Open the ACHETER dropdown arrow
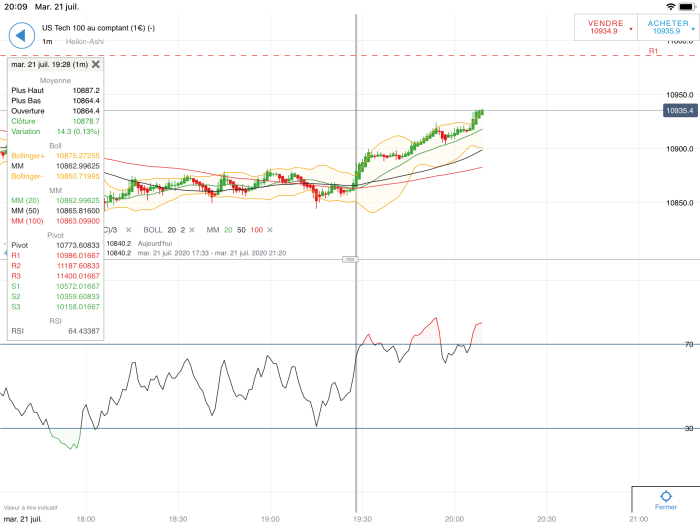700x525 pixels. (693, 29)
